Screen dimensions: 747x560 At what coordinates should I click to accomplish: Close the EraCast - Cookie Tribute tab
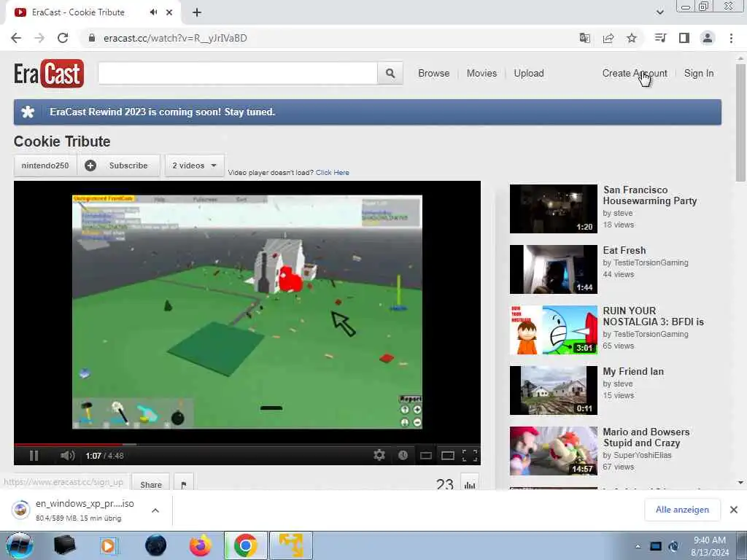coord(169,12)
